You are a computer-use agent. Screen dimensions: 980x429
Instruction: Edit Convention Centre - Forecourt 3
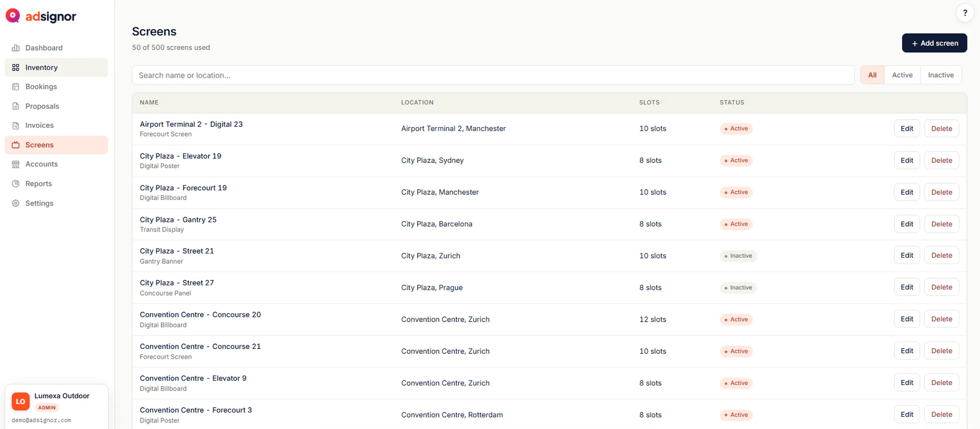click(x=907, y=414)
